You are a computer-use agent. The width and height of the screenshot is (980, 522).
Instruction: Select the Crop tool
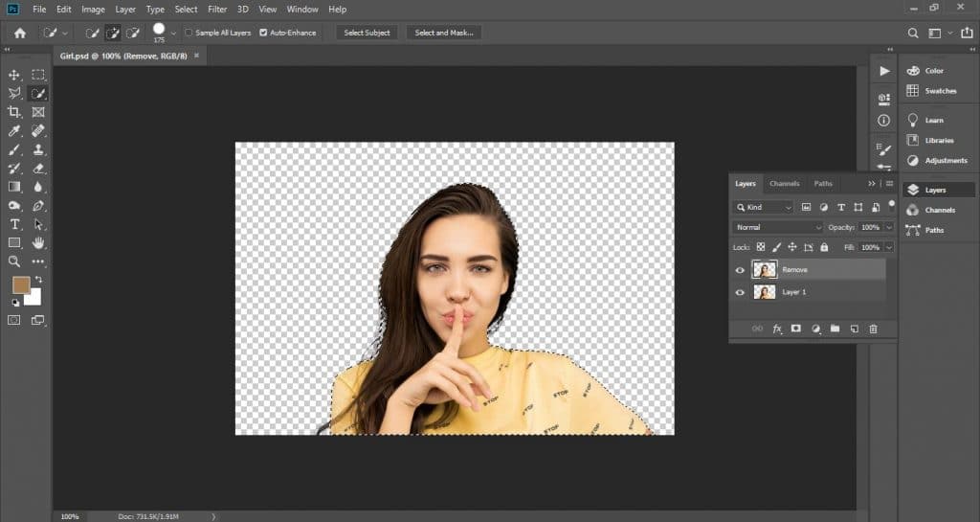click(15, 112)
